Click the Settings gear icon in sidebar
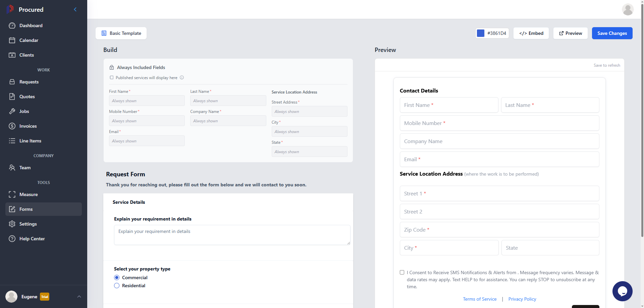Screen dimensions: 644x308 12,224
